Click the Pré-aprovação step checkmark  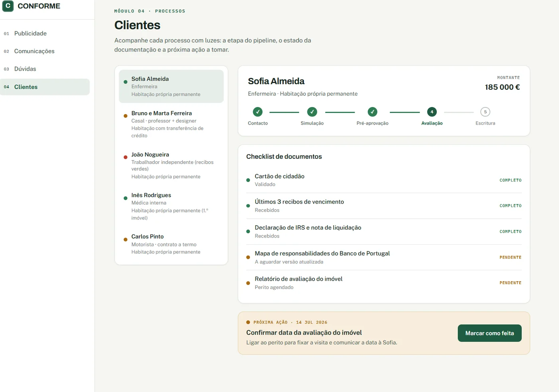373,112
